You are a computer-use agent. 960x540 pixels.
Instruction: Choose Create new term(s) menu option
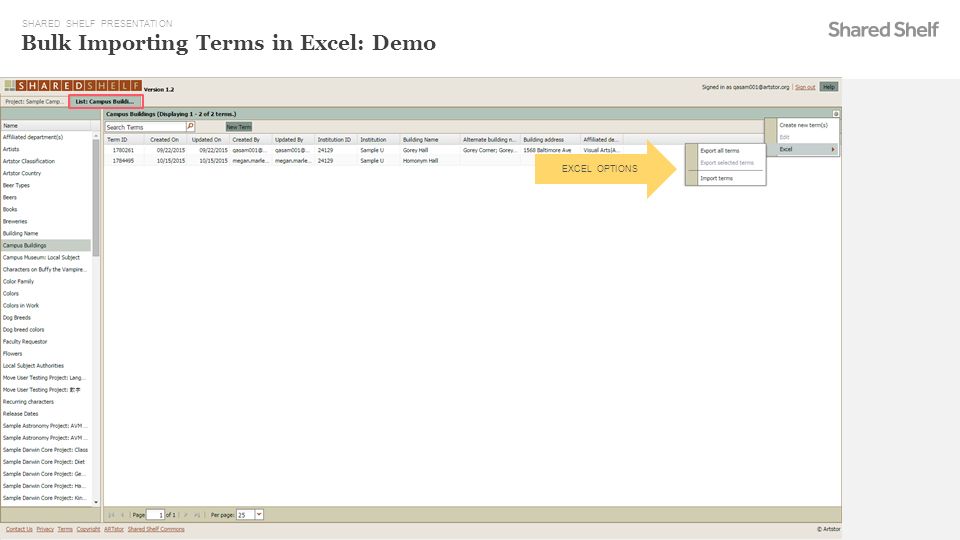click(803, 125)
